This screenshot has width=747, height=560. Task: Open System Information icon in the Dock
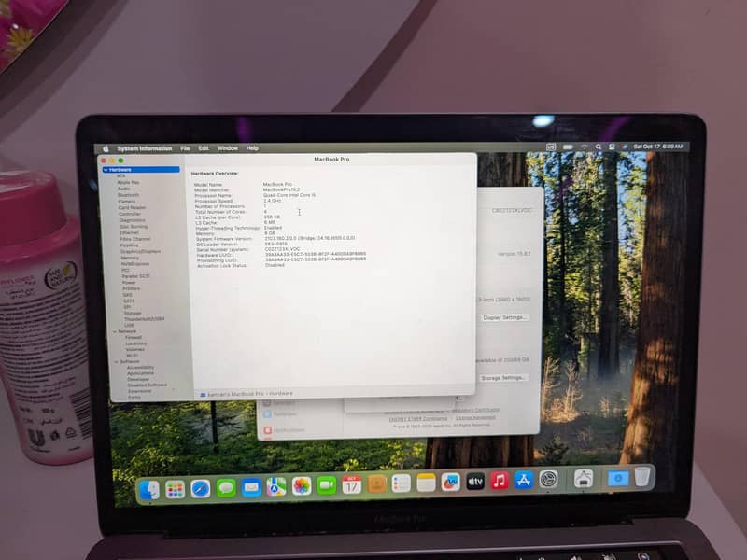click(x=583, y=478)
